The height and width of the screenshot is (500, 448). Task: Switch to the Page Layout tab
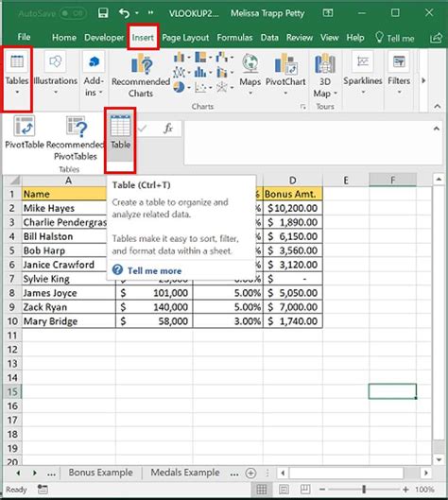pyautogui.click(x=185, y=38)
